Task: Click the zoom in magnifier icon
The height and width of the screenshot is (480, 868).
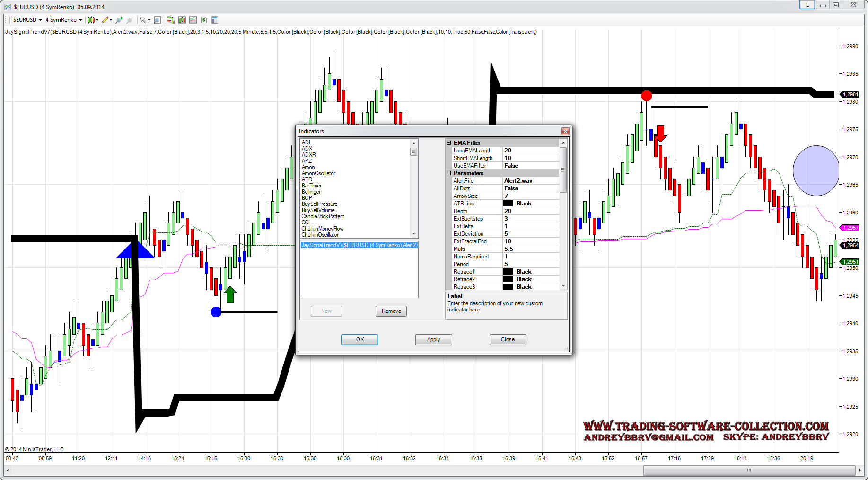Action: point(119,20)
